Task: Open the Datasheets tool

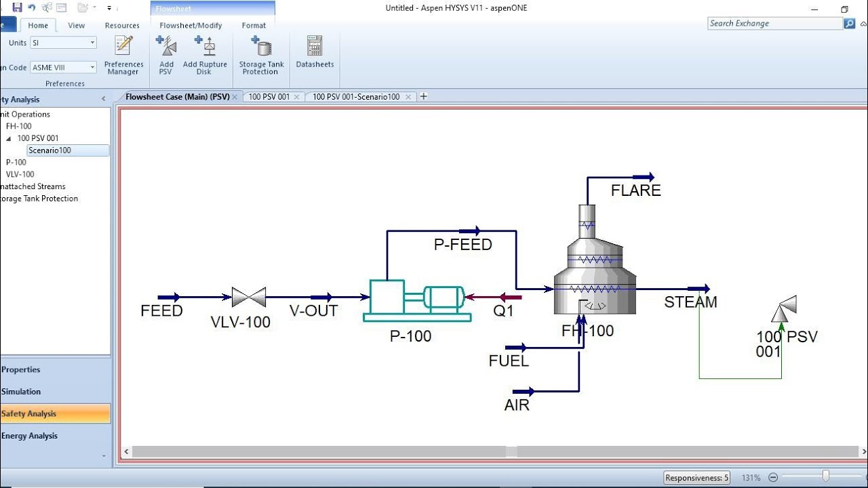Action: click(x=315, y=52)
